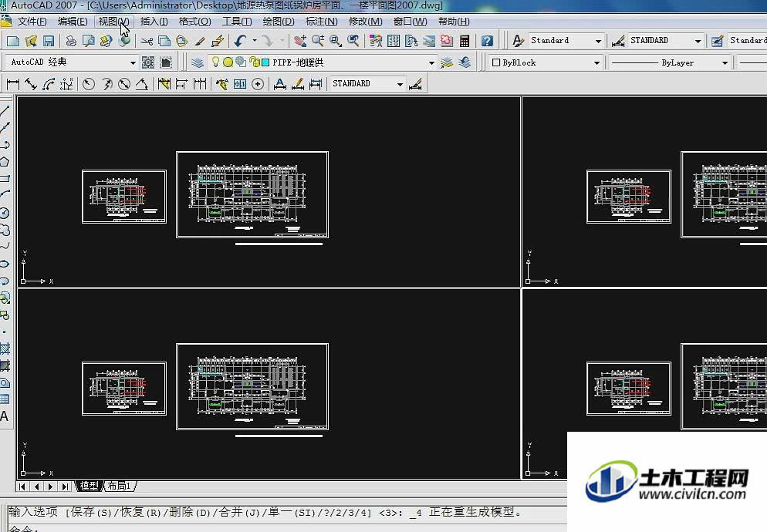Toggle PIPE layer lock padlock icon
The image size is (767, 532).
253,62
